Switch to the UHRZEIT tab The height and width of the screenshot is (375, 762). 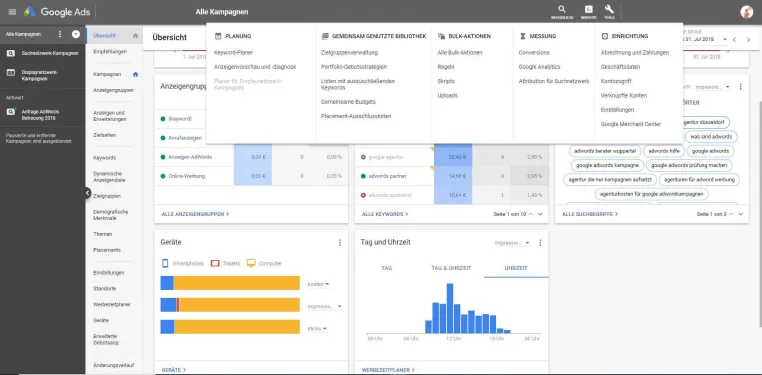(516, 268)
